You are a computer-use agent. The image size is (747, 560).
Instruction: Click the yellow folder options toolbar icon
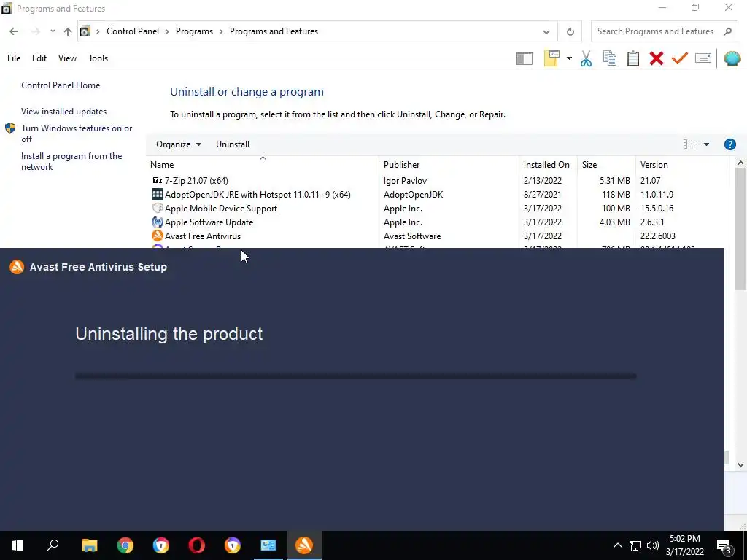(551, 58)
